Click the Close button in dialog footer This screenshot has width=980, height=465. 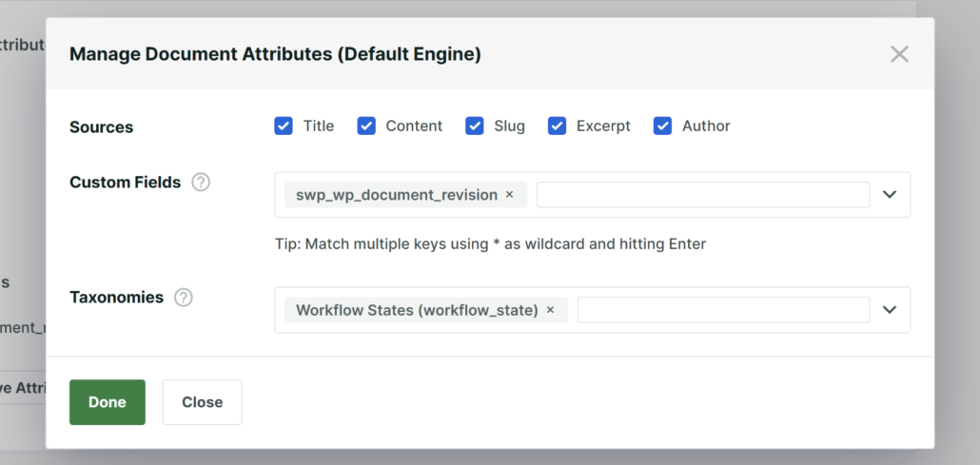tap(202, 402)
